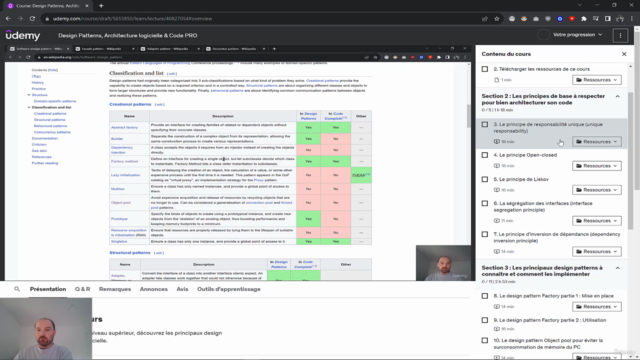Screen dimensions: 640x360
Task: Click the search magnifier below the video
Action: tap(17, 289)
